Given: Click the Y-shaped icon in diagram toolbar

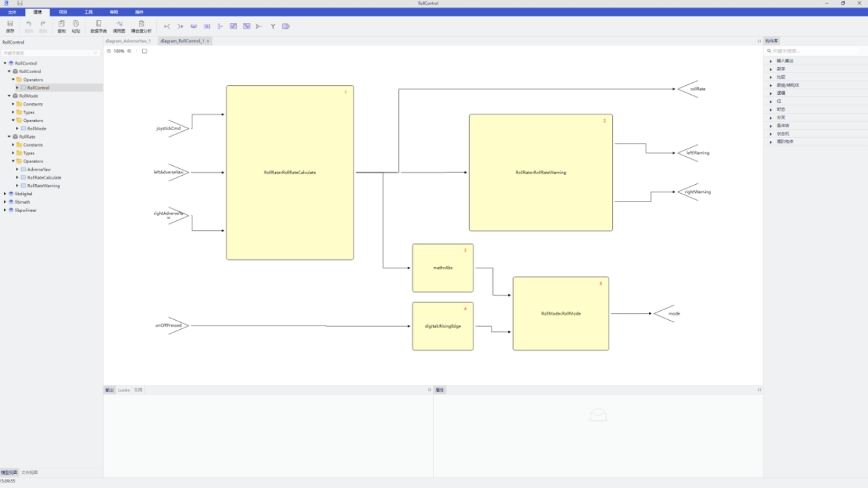Looking at the screenshot, I should [273, 26].
